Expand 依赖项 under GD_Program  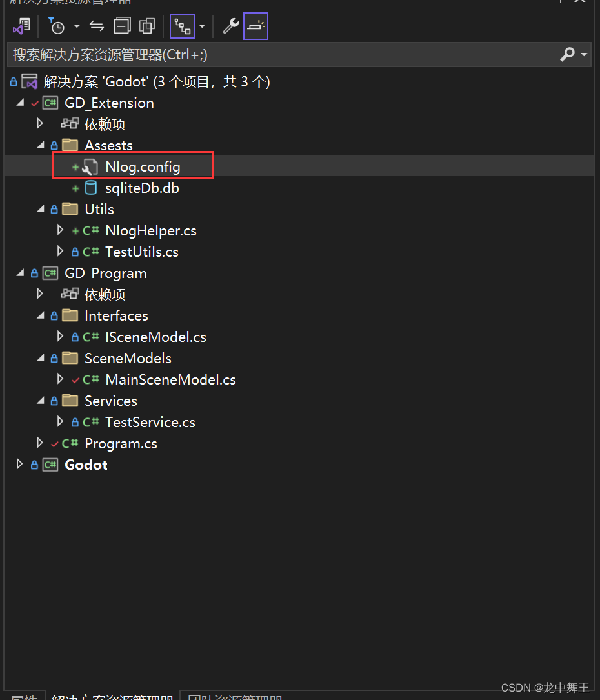pyautogui.click(x=39, y=294)
